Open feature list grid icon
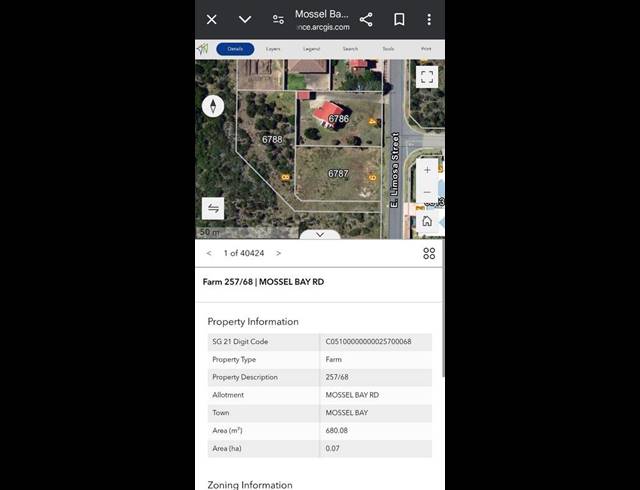The height and width of the screenshot is (490, 640). coord(429,254)
